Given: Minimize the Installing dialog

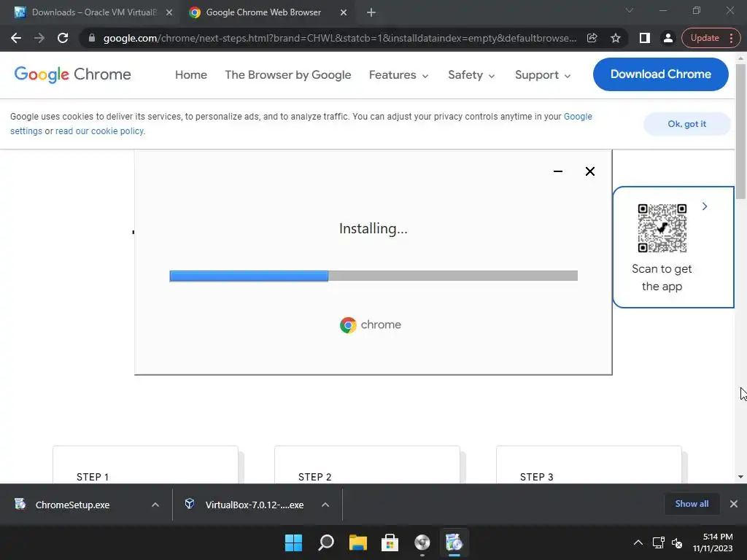Looking at the screenshot, I should click(558, 171).
